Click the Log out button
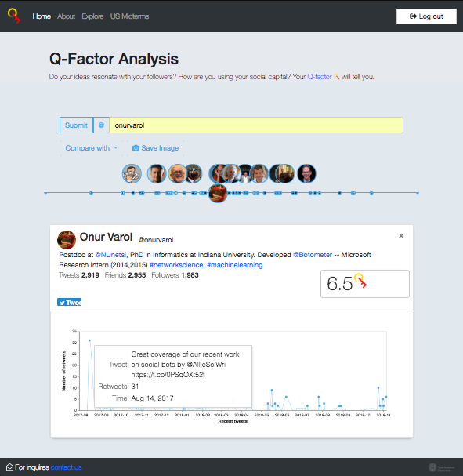The width and height of the screenshot is (463, 476). point(426,16)
